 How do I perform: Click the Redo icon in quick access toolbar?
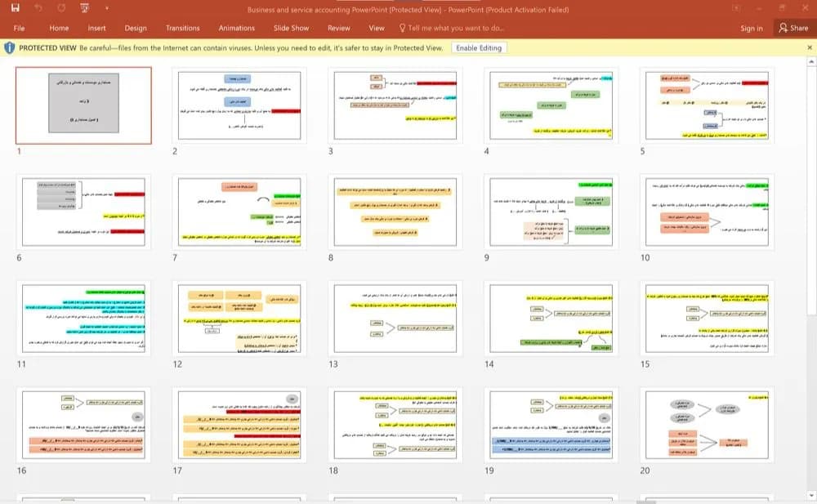(61, 8)
